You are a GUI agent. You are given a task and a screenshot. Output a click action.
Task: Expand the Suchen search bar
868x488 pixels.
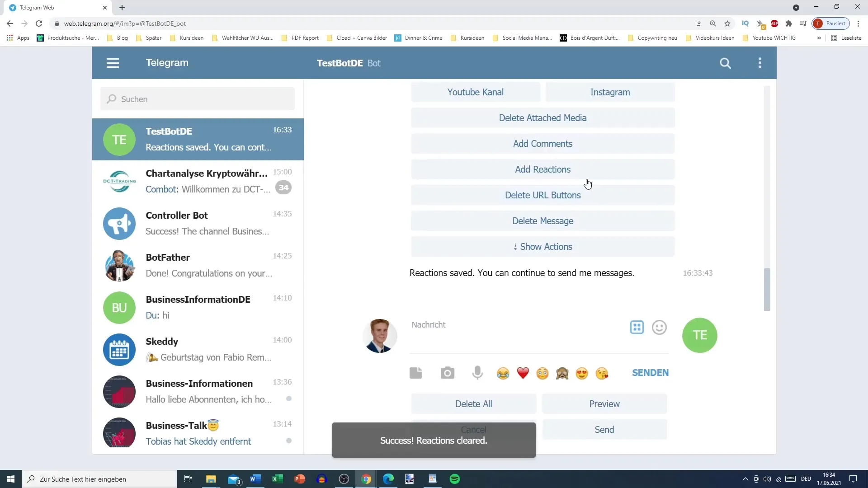(x=198, y=99)
